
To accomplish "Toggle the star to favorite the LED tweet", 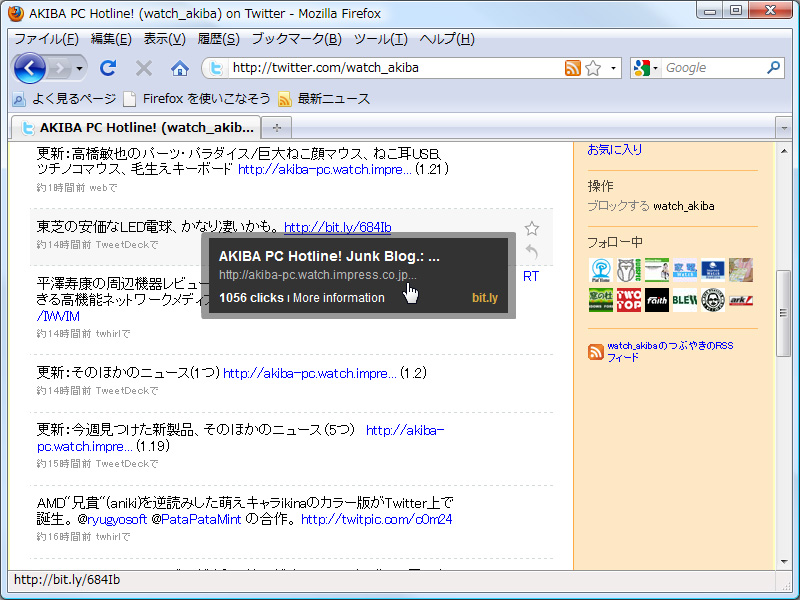I will tap(531, 228).
